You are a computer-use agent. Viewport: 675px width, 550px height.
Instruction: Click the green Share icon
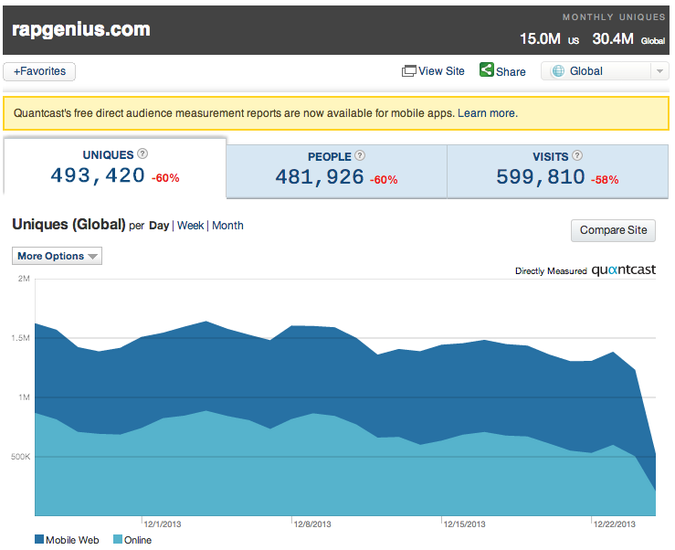486,70
